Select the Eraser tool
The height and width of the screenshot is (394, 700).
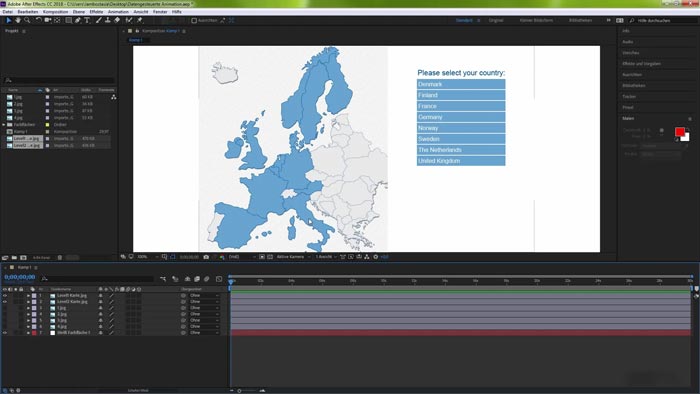coord(117,20)
